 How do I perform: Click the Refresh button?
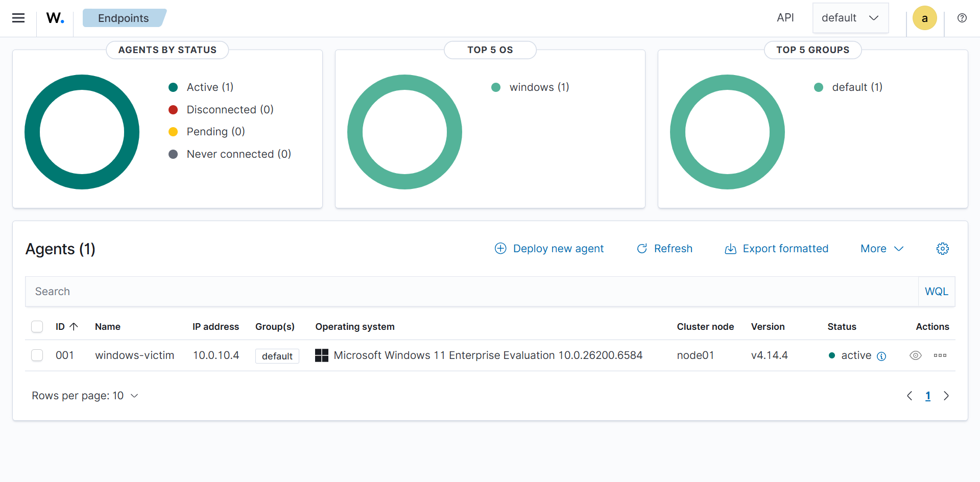(x=664, y=249)
